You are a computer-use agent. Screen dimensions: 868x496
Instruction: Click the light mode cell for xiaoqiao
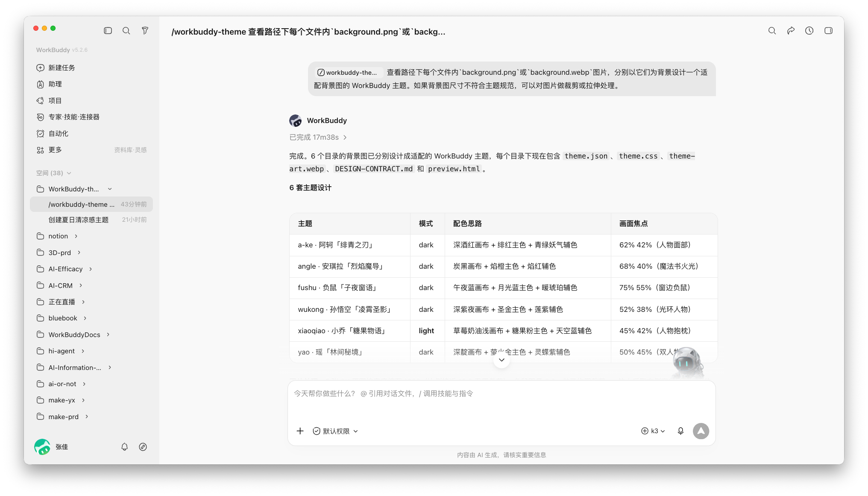(427, 331)
